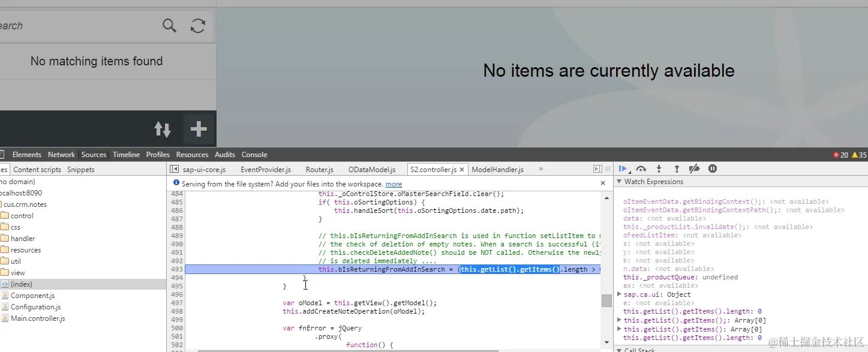Open Main.controller.js in the navigator
Image resolution: width=868 pixels, height=352 pixels.
tap(38, 318)
